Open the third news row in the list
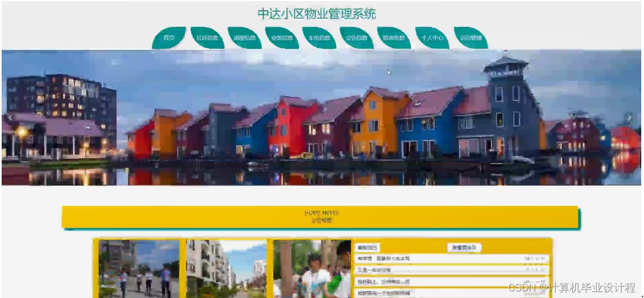The image size is (644, 298). pos(452,282)
